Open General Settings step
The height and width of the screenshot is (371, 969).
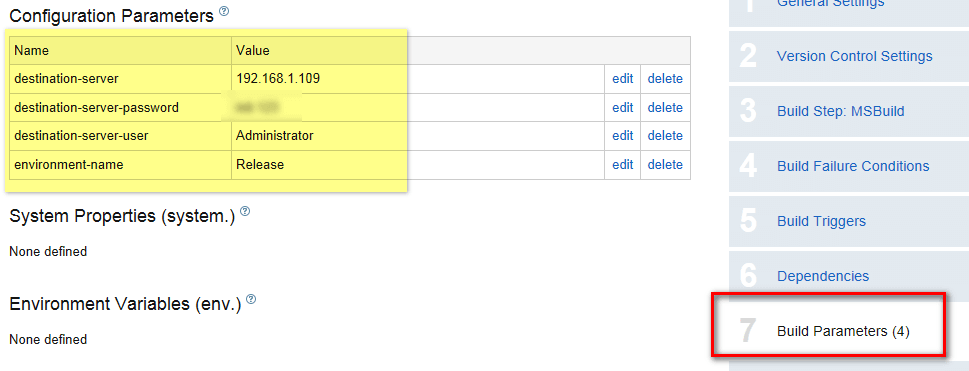tap(831, 2)
